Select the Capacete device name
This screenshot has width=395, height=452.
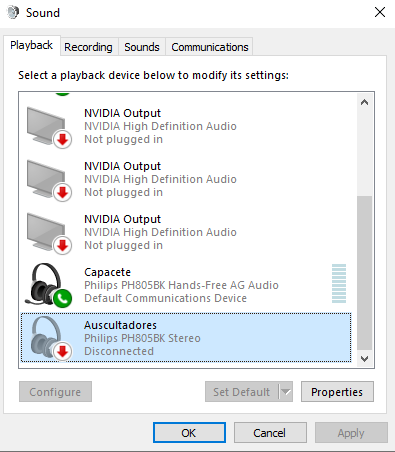coord(107,272)
